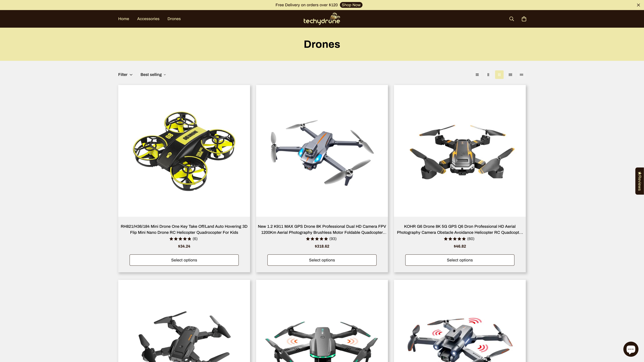Switch to two-column grid layout
Viewport: 644px width, 362px height.
point(488,75)
